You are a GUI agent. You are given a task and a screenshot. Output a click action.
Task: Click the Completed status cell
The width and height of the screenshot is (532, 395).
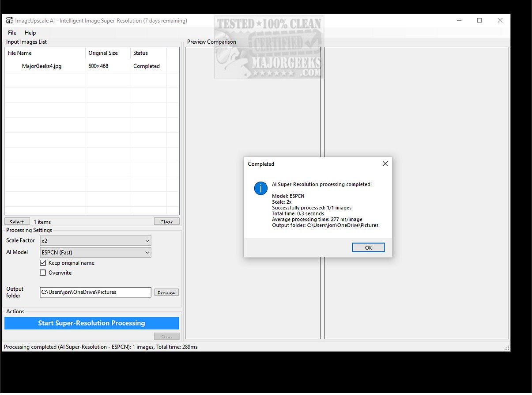(147, 66)
